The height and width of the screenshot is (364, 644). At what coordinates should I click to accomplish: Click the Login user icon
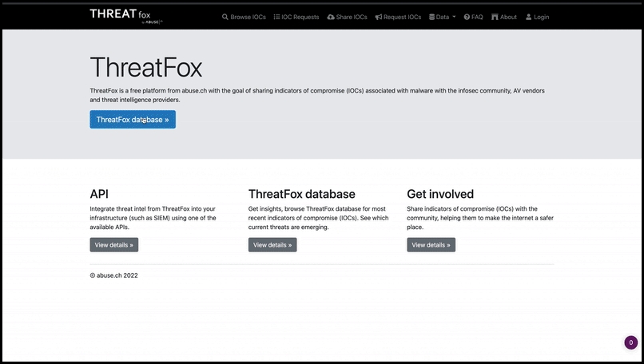point(529,17)
